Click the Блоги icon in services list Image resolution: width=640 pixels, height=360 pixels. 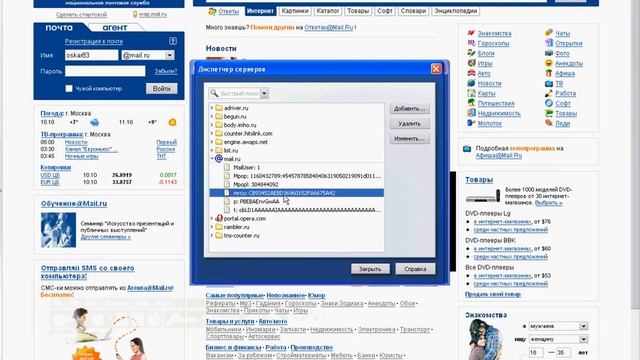(x=471, y=53)
